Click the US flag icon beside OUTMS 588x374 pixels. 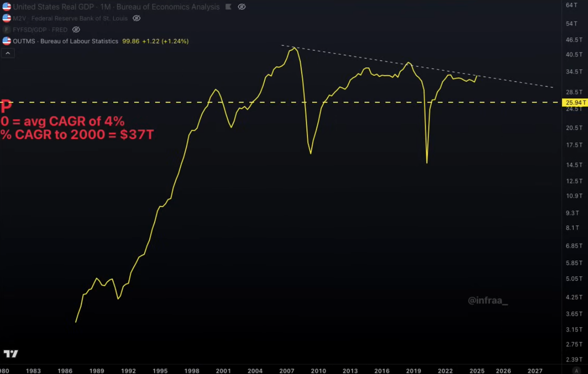click(7, 41)
